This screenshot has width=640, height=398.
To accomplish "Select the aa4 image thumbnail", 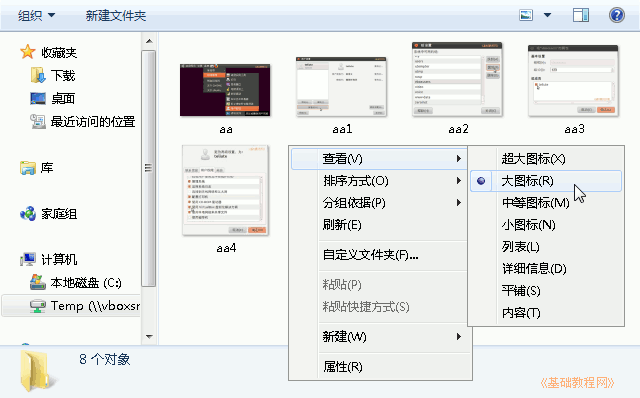I will (x=225, y=191).
